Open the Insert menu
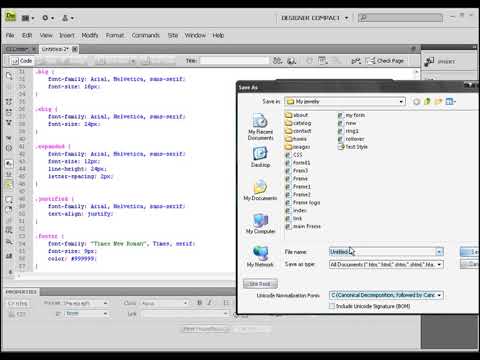Image resolution: width=480 pixels, height=360 pixels. point(67,35)
